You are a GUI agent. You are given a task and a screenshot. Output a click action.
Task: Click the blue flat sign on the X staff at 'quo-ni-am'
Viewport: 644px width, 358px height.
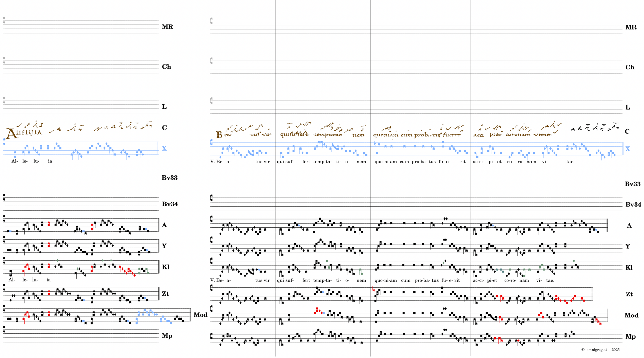(375, 144)
